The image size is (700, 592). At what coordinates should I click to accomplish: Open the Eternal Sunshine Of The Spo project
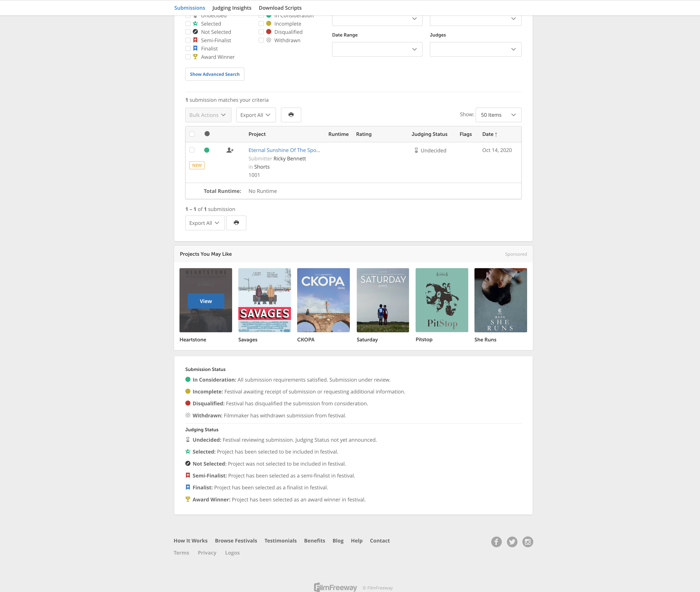click(x=284, y=150)
